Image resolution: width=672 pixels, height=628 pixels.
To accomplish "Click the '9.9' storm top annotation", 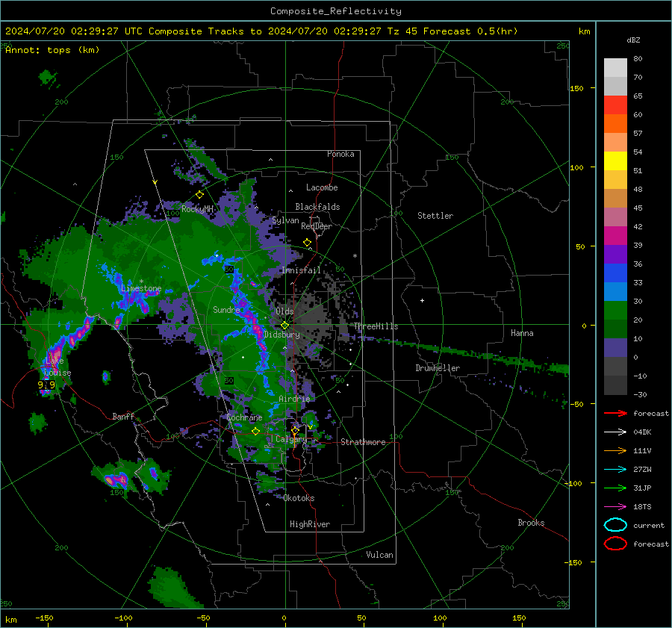I will click(x=46, y=385).
